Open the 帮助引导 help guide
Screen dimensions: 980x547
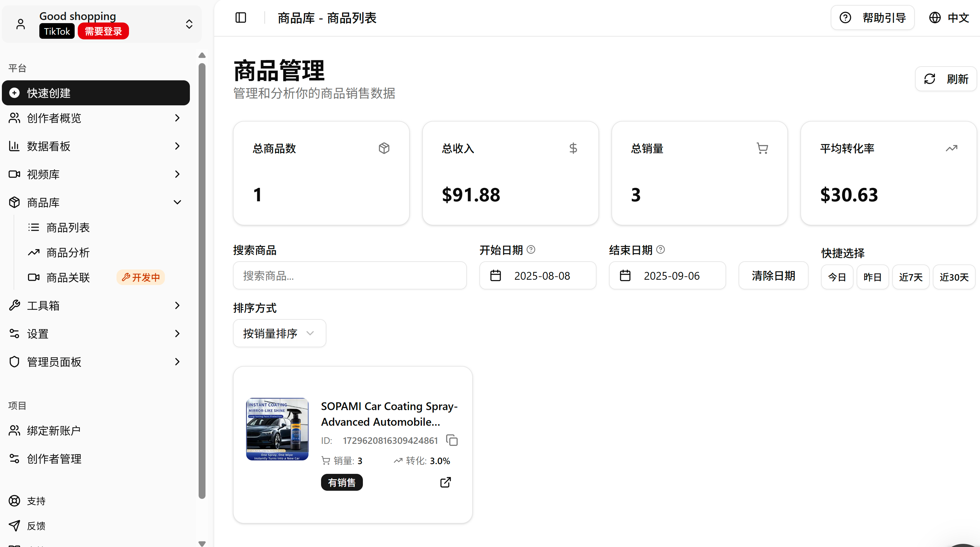[x=872, y=18]
